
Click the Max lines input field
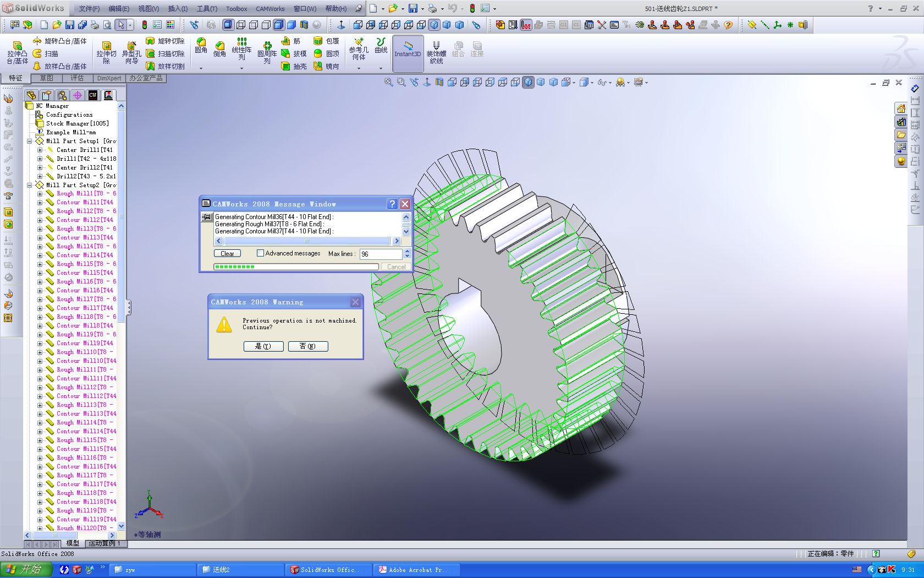click(381, 254)
